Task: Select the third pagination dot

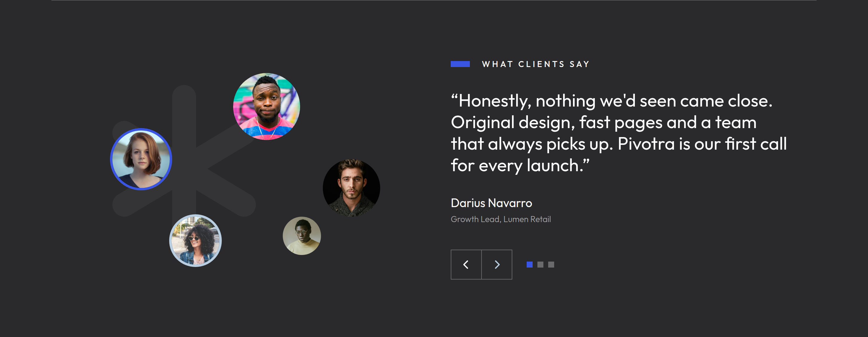Action: 551,265
